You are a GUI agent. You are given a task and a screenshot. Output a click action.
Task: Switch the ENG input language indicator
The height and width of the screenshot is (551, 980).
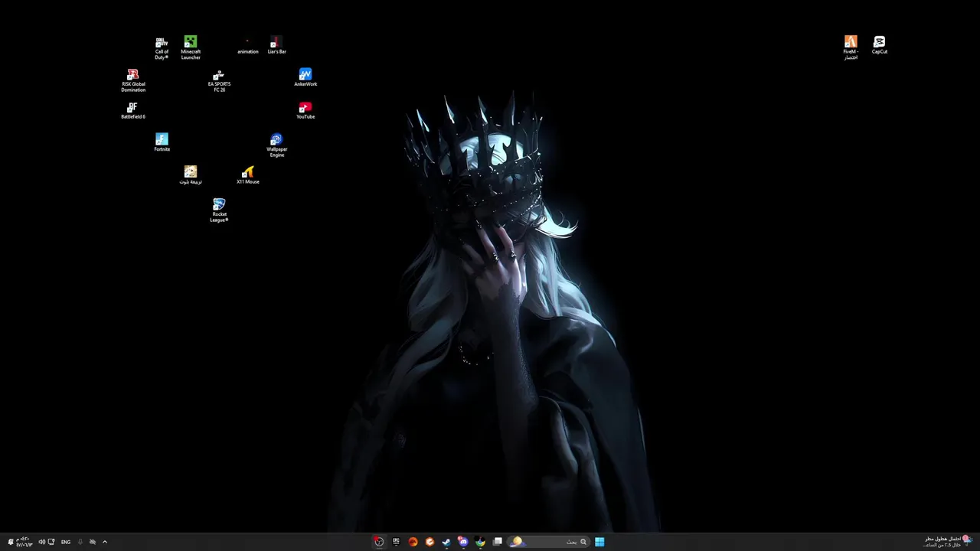[66, 542]
